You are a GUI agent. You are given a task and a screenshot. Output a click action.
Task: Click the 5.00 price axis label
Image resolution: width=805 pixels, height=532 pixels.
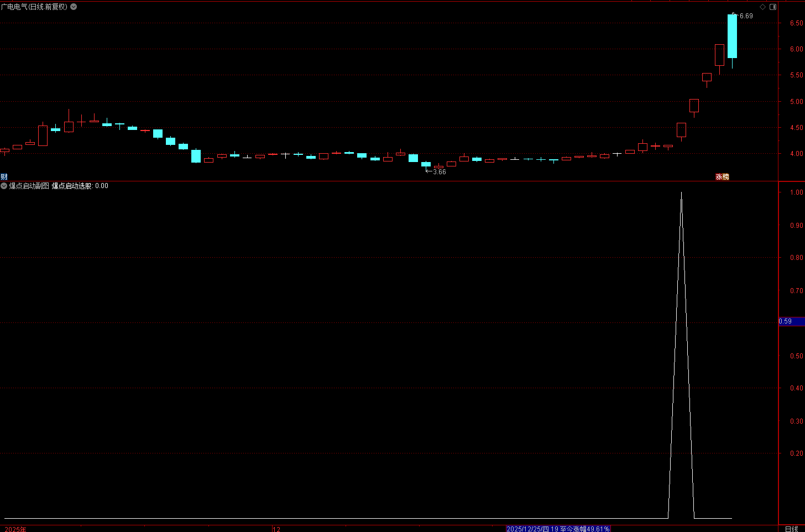pyautogui.click(x=796, y=102)
